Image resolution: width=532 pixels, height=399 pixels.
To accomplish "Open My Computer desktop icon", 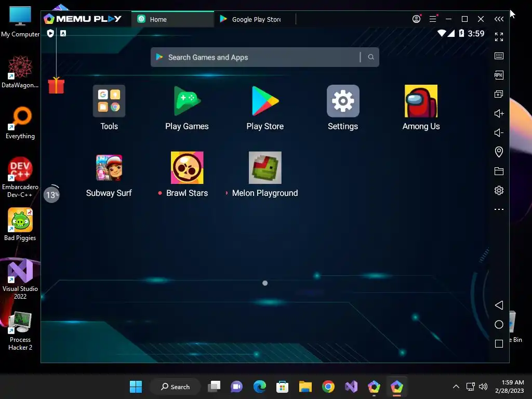I will pyautogui.click(x=20, y=21).
